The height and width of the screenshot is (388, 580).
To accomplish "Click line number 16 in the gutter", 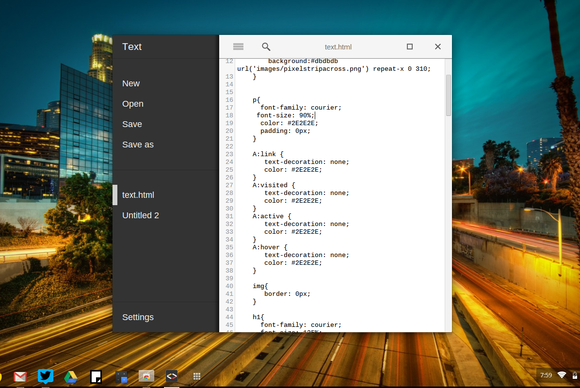I will pyautogui.click(x=229, y=100).
